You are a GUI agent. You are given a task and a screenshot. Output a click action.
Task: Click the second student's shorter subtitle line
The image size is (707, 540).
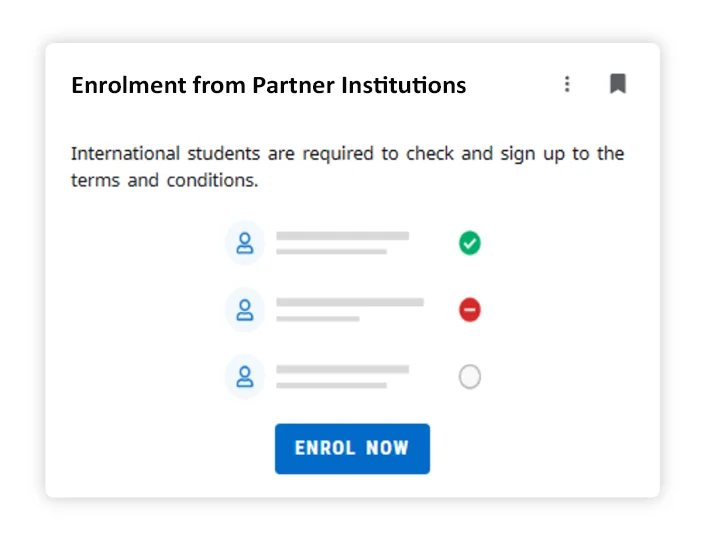point(318,319)
